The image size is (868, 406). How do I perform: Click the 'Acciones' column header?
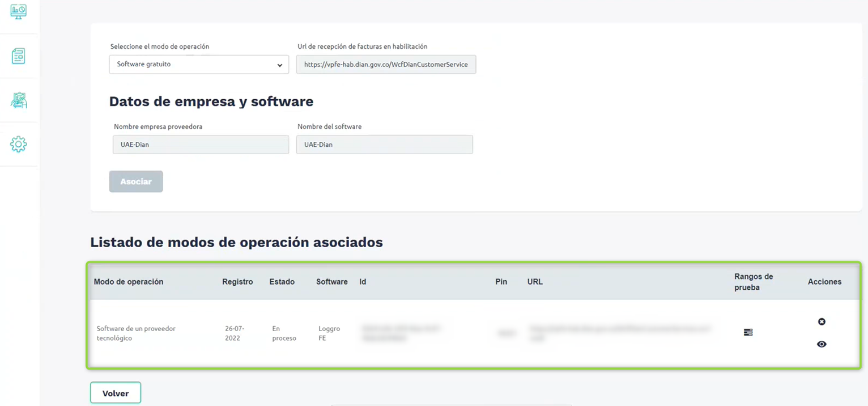click(824, 282)
